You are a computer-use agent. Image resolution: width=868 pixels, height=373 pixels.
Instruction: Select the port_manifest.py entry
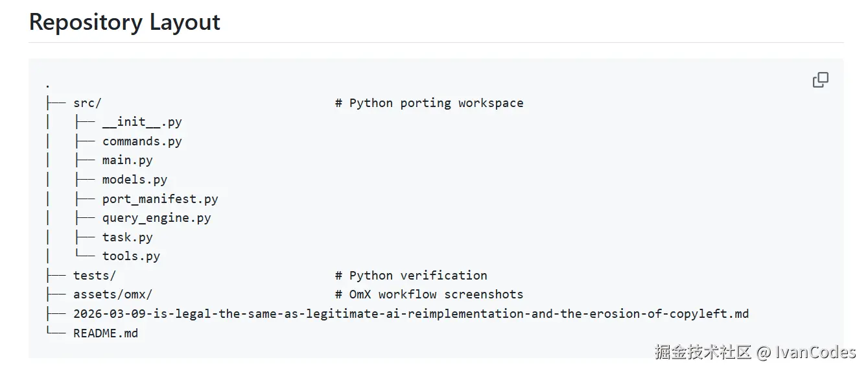coord(160,199)
